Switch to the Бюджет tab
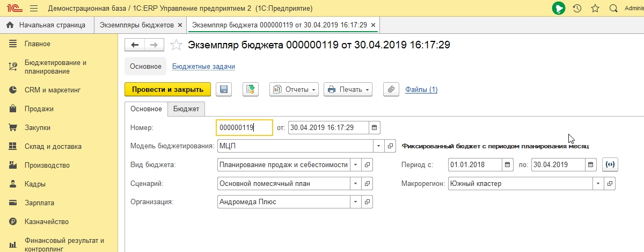 186,109
